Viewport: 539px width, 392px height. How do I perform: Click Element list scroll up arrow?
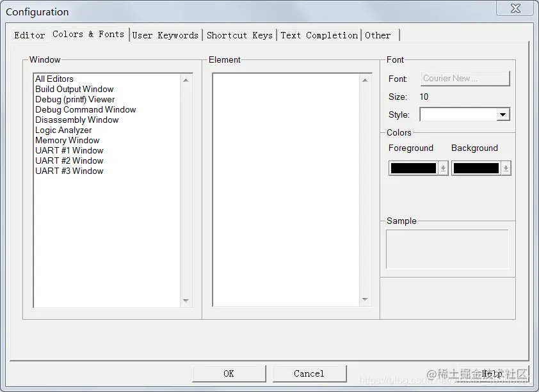click(365, 81)
